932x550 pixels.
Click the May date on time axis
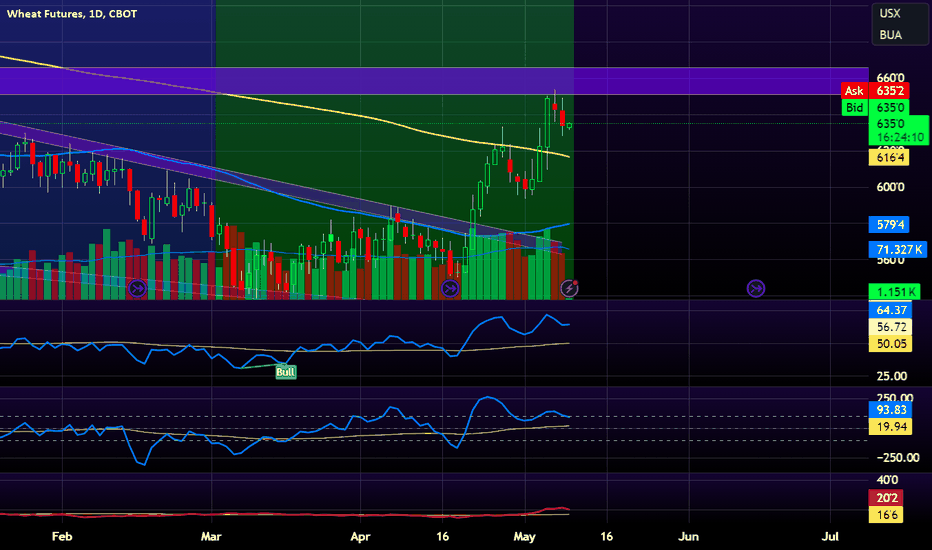[524, 536]
